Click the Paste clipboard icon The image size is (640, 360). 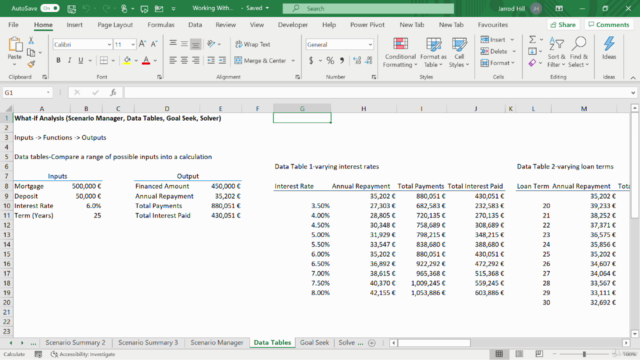15,44
